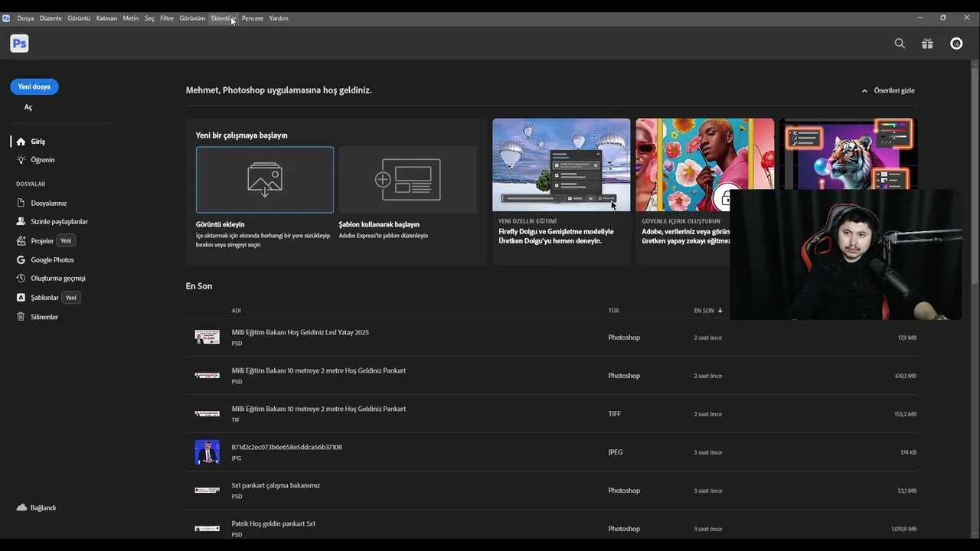This screenshot has width=980, height=551.
Task: Open the search magnifier icon
Action: [900, 44]
